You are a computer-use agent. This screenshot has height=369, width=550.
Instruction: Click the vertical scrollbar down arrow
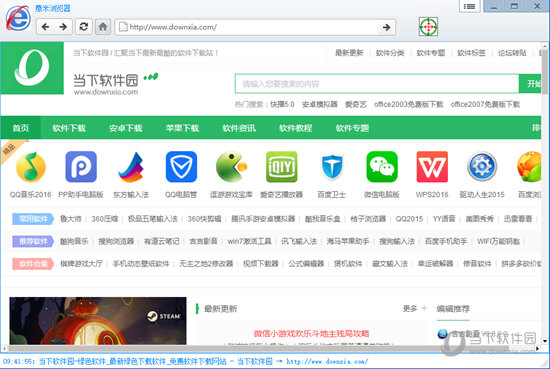point(545,341)
